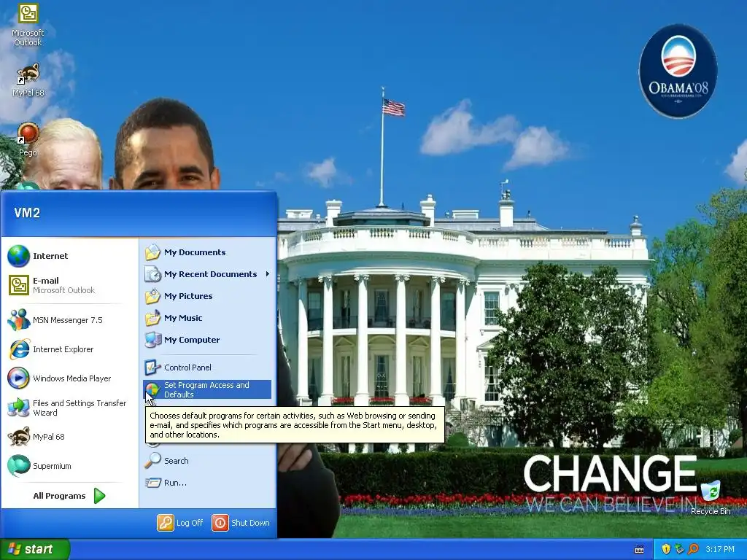Click the Shut Down button
The height and width of the screenshot is (560, 747).
pos(241,523)
